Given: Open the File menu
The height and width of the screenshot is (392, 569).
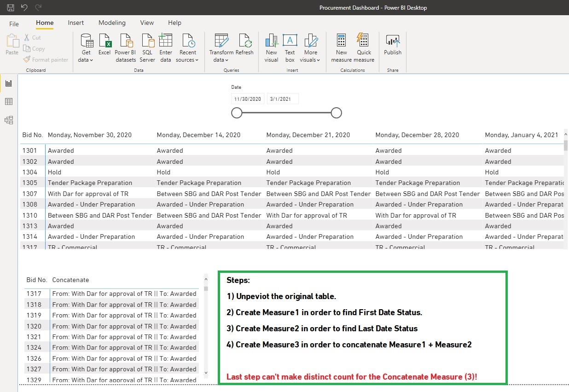Looking at the screenshot, I should [14, 24].
